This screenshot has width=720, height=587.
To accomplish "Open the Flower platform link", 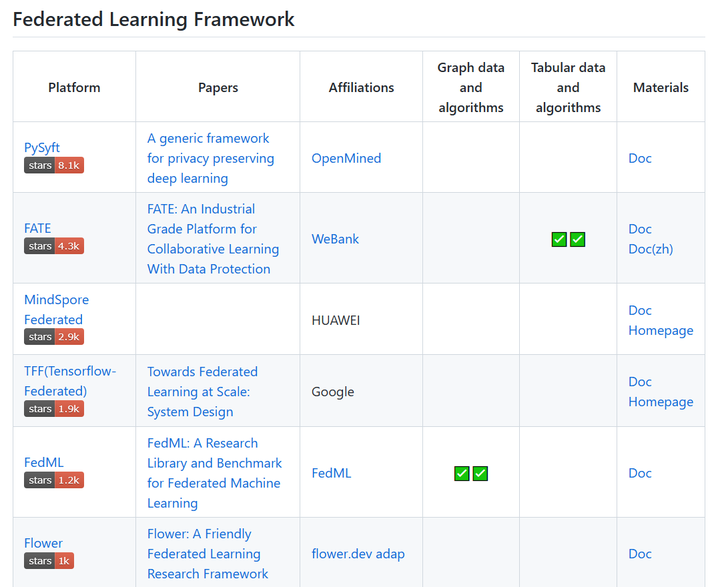I will coord(43,543).
